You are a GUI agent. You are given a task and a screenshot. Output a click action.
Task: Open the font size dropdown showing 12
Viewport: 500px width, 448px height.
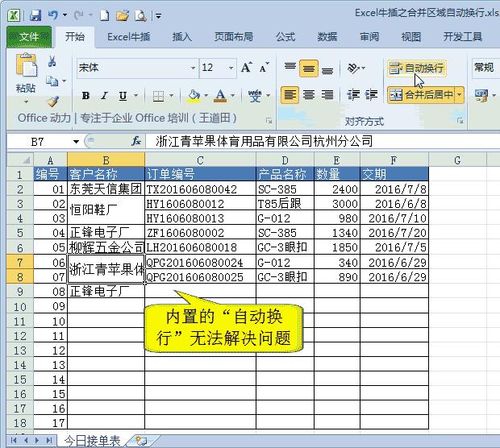pyautogui.click(x=231, y=68)
